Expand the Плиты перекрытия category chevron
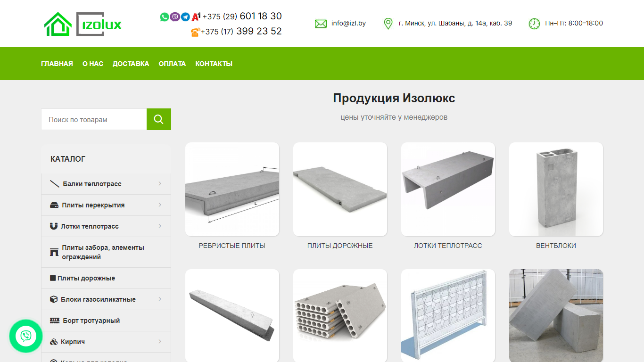The height and width of the screenshot is (362, 644). [160, 205]
